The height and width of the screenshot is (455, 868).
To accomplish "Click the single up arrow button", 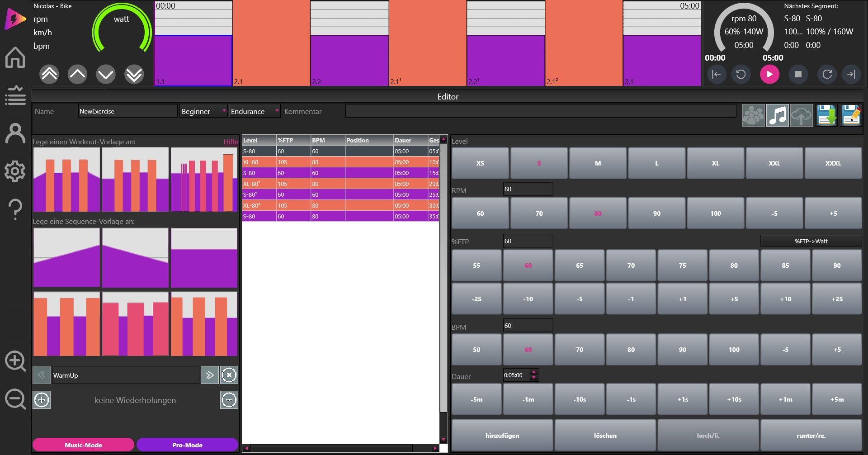I will 78,74.
